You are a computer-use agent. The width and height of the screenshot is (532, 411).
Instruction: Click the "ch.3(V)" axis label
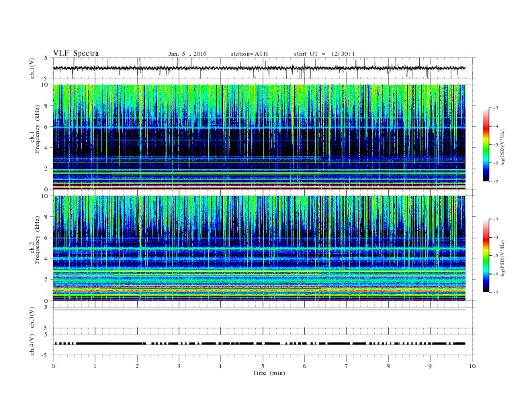pos(32,318)
